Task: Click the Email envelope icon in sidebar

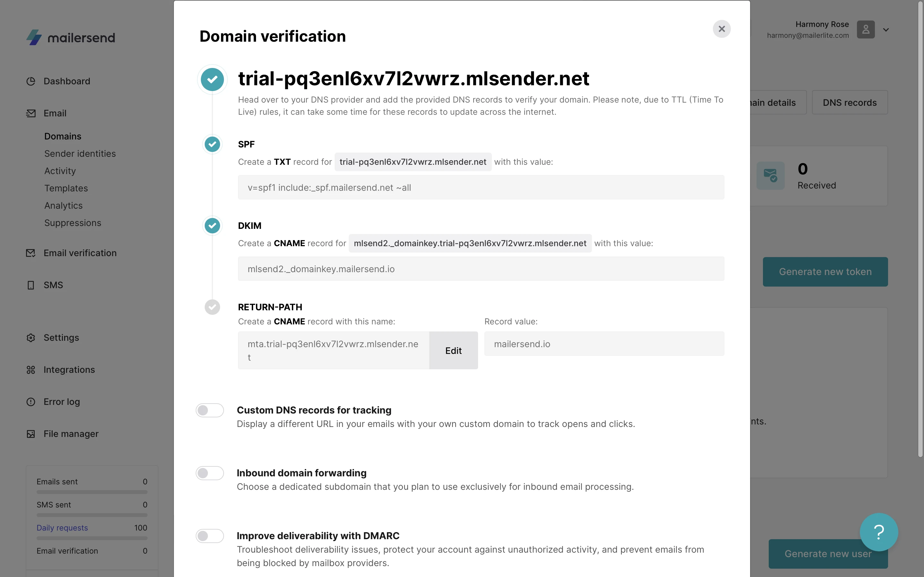Action: pos(30,113)
